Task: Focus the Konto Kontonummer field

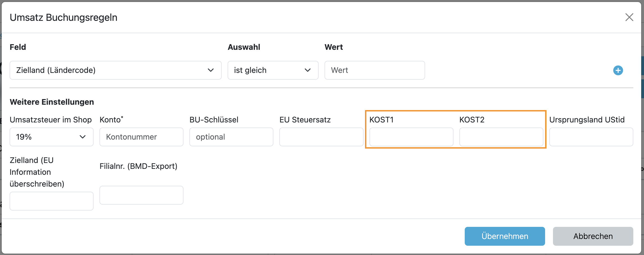Action: click(141, 137)
